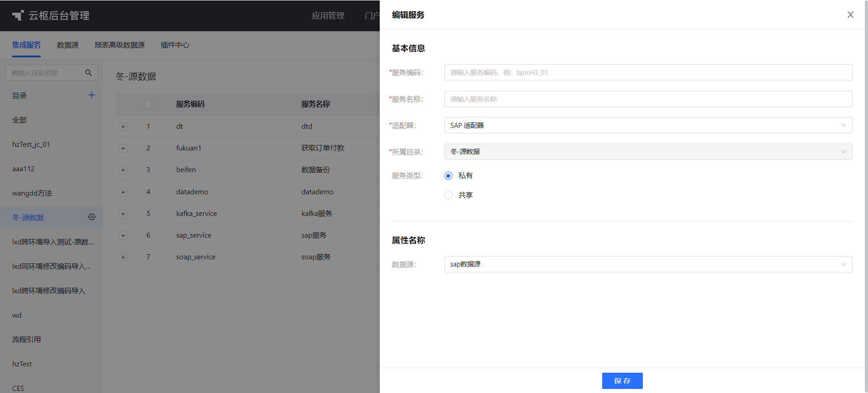
Task: Select 冬-源数据 directory item
Action: [x=51, y=217]
